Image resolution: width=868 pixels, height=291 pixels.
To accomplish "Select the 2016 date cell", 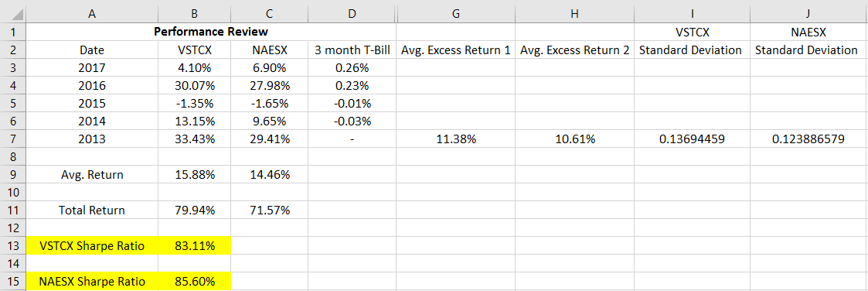I will coord(92,85).
